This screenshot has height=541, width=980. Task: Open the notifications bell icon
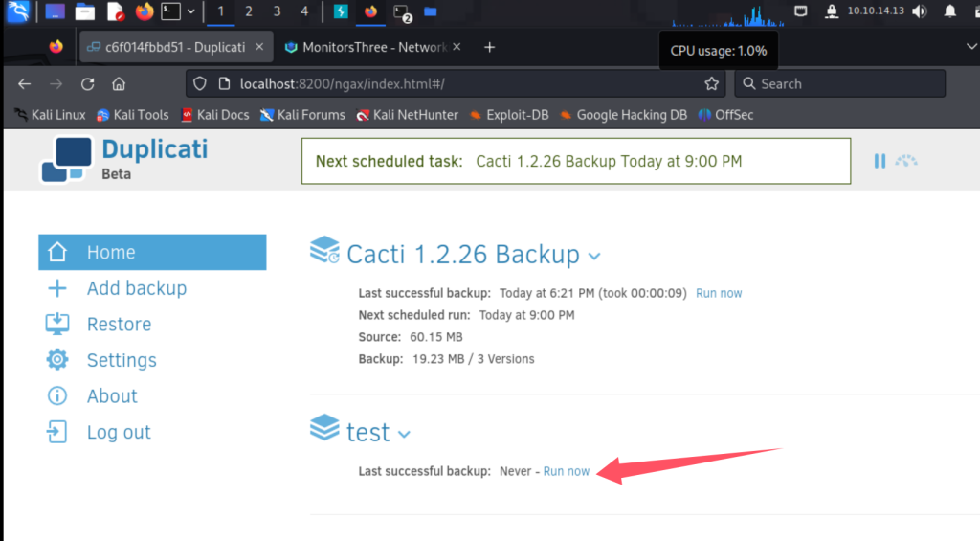tap(950, 11)
